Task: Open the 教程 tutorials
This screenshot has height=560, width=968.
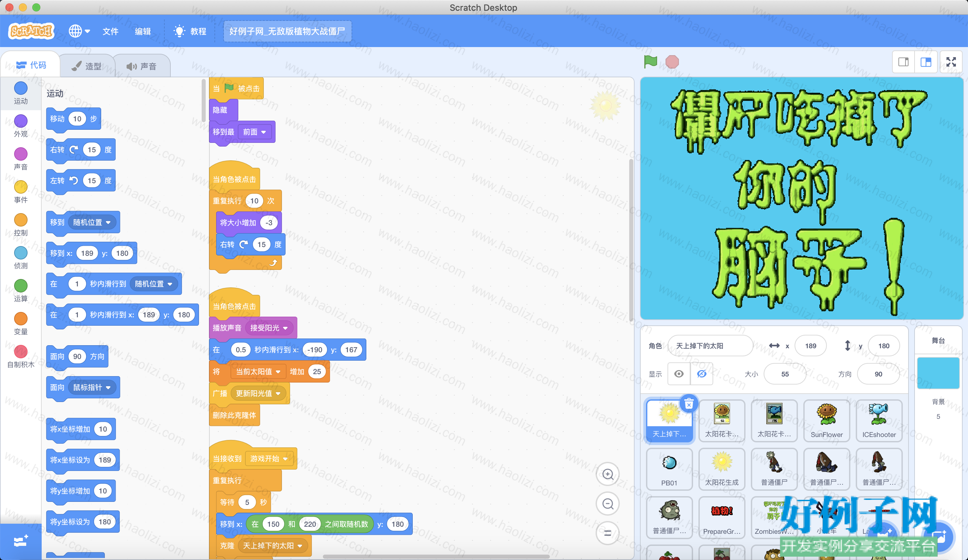Action: pyautogui.click(x=190, y=32)
